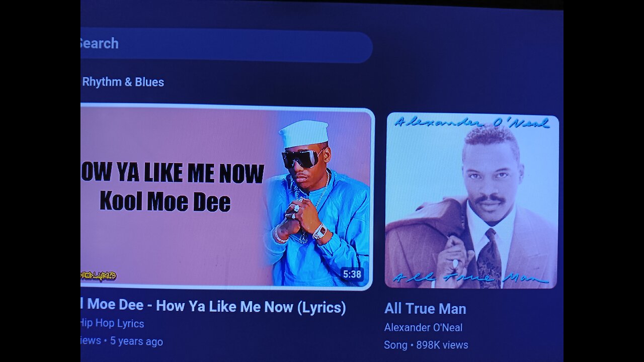The width and height of the screenshot is (644, 362).
Task: Click the 5:38 duration badge
Action: pyautogui.click(x=352, y=274)
